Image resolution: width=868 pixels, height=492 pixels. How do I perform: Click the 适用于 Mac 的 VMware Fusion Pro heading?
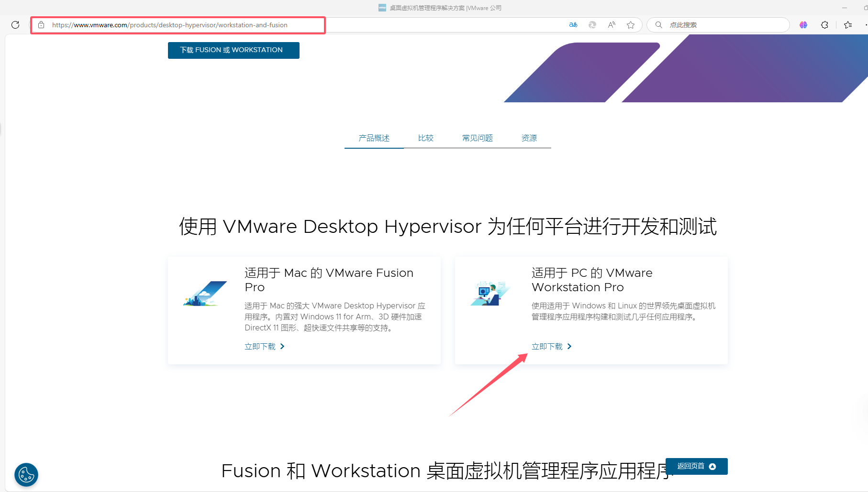[x=329, y=280]
